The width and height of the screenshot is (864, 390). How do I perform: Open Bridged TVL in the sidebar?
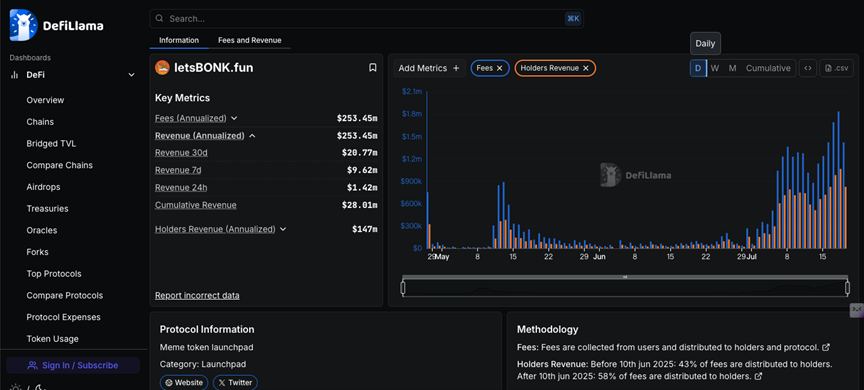point(51,144)
